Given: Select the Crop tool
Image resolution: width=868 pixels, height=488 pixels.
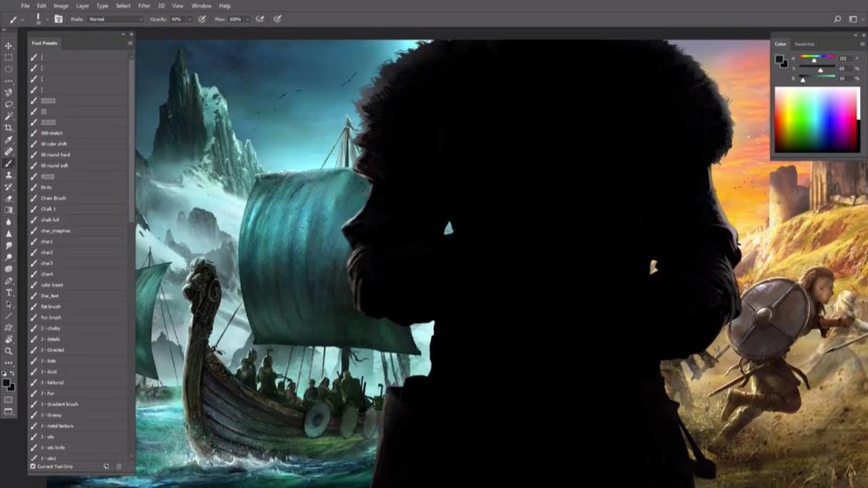Looking at the screenshot, I should click(x=8, y=127).
